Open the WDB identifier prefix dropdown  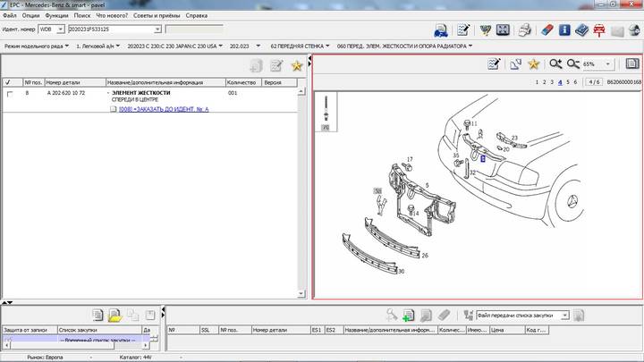(x=60, y=29)
